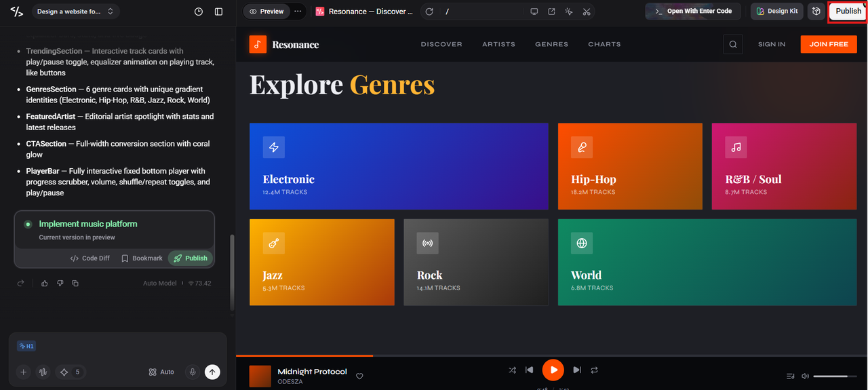Click the Enter app logo icon
Image resolution: width=868 pixels, height=390 pixels.
16,12
